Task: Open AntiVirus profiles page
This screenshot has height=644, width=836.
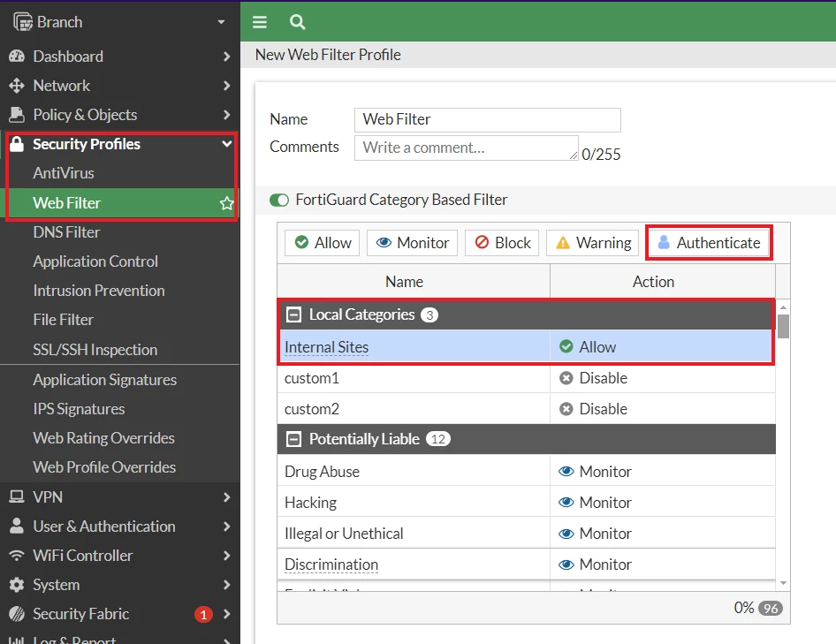Action: click(x=64, y=173)
